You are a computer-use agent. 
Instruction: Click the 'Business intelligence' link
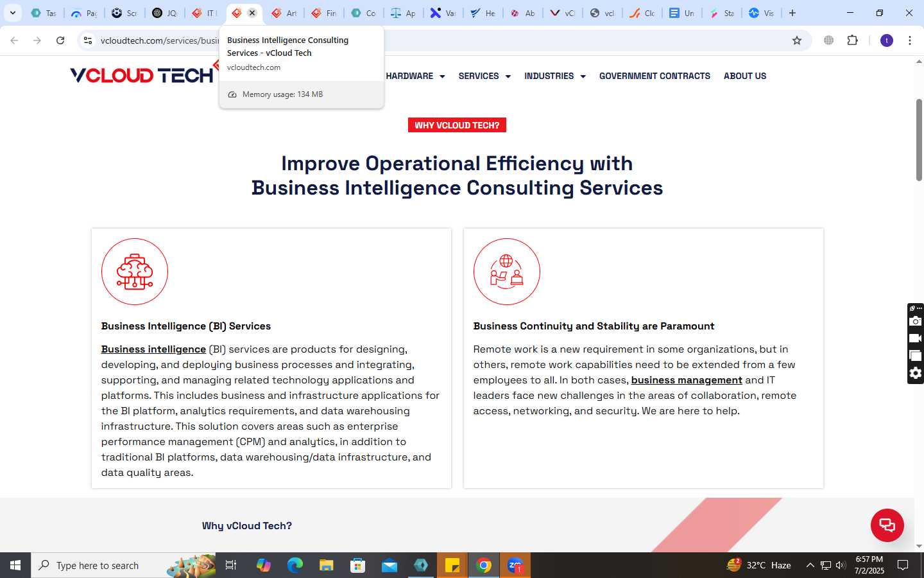click(153, 349)
